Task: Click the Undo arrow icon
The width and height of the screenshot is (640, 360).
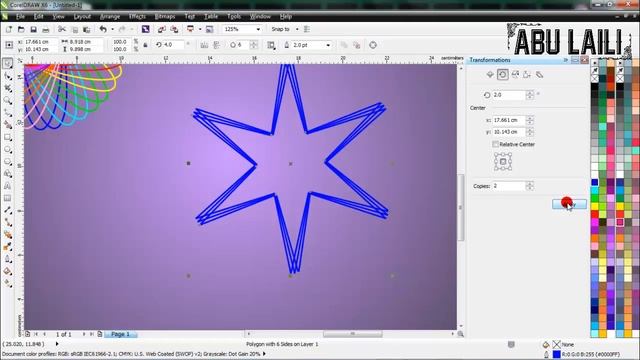Action: (103, 29)
